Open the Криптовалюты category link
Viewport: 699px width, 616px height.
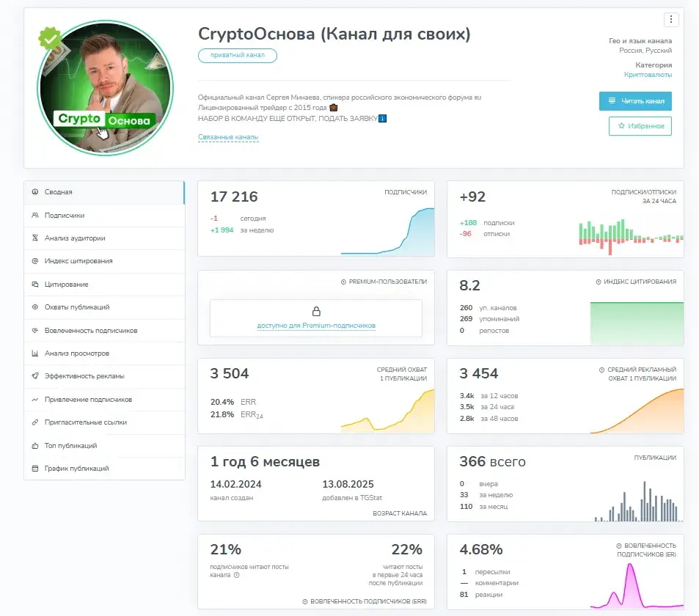coord(648,75)
